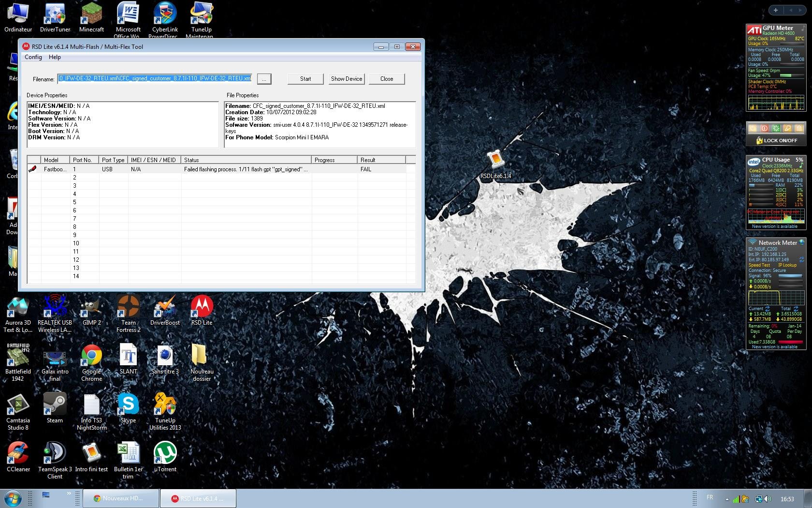Open the Help menu in RSD Lite
Viewport: 812px width, 508px height.
point(55,57)
